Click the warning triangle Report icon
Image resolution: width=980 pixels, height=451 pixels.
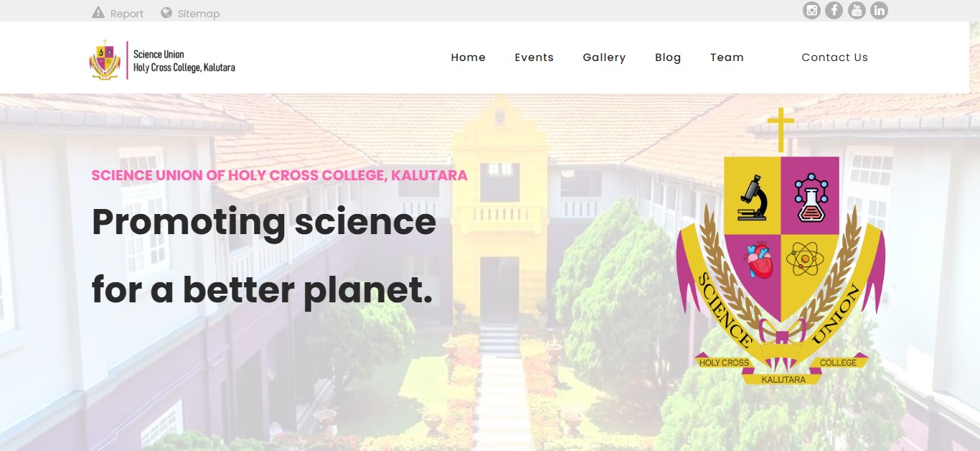(x=98, y=13)
